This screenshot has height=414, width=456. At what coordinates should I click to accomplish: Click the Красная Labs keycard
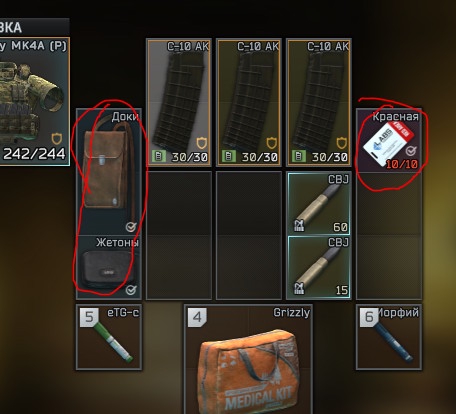coord(389,140)
